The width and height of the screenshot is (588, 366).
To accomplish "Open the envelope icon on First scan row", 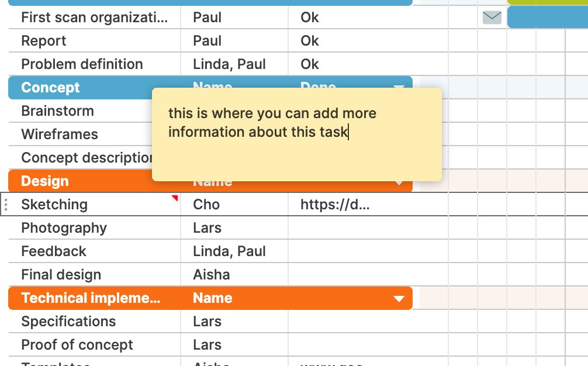I will tap(492, 18).
